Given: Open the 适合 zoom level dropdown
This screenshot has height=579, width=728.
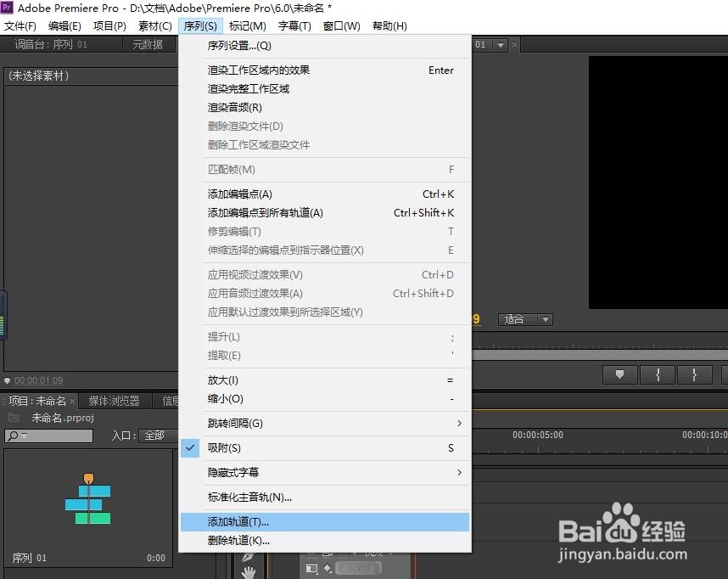Looking at the screenshot, I should coord(525,319).
